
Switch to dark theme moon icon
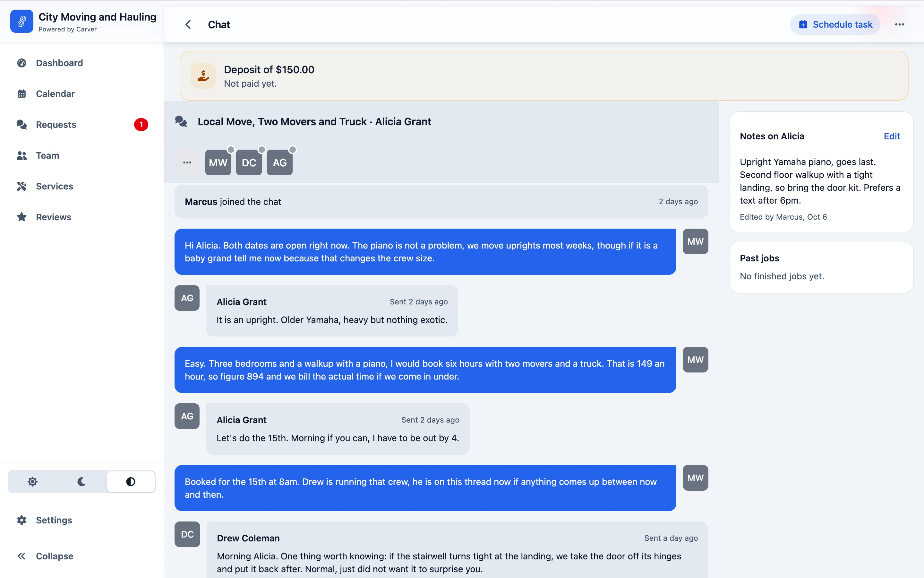pos(81,482)
